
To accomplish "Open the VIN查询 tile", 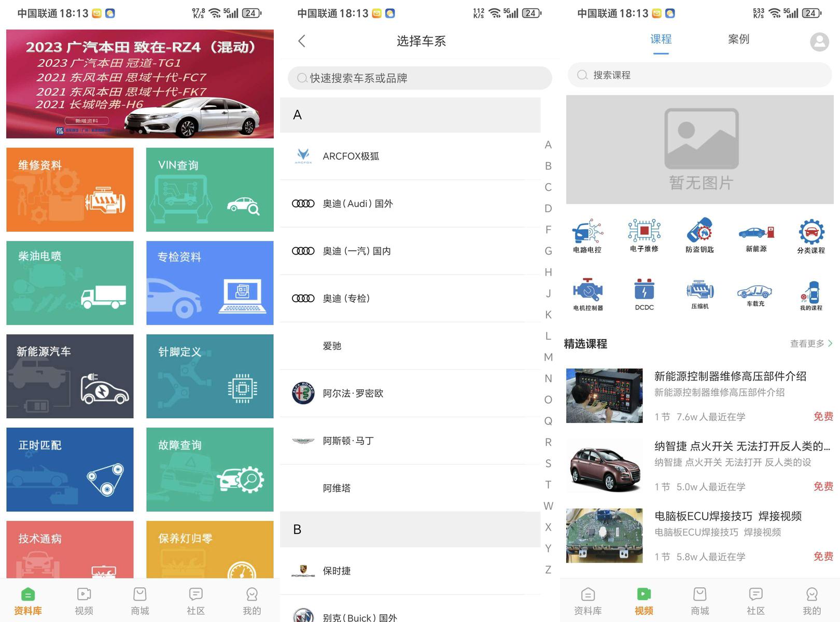I will [210, 190].
